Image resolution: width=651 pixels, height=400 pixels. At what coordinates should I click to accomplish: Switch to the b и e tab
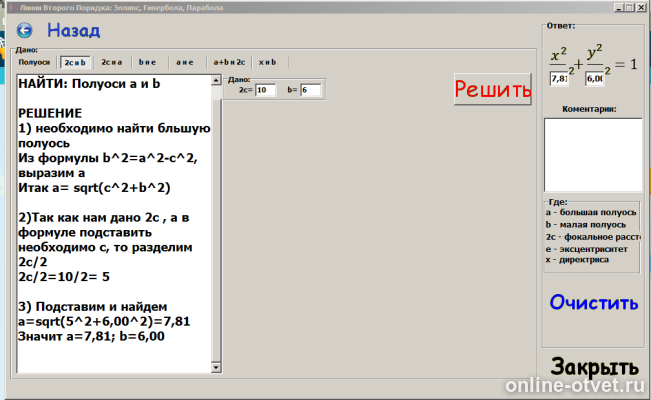(x=147, y=62)
